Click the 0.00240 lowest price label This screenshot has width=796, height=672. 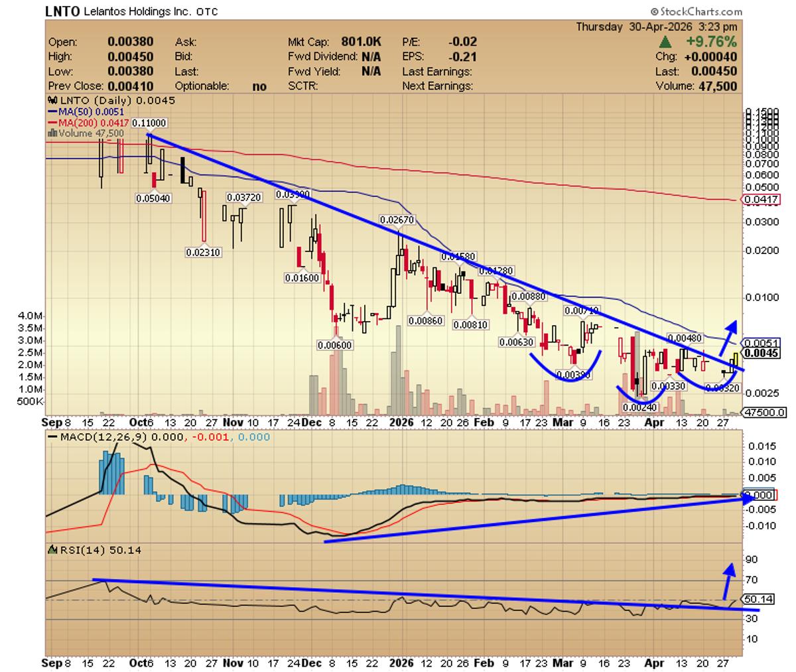tap(640, 407)
